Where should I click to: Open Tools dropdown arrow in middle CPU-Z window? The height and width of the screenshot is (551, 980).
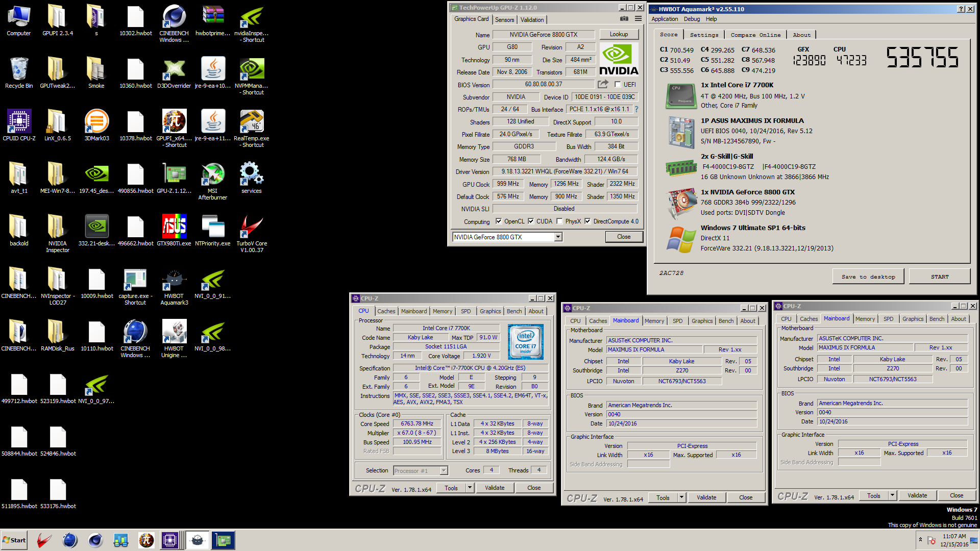[681, 497]
